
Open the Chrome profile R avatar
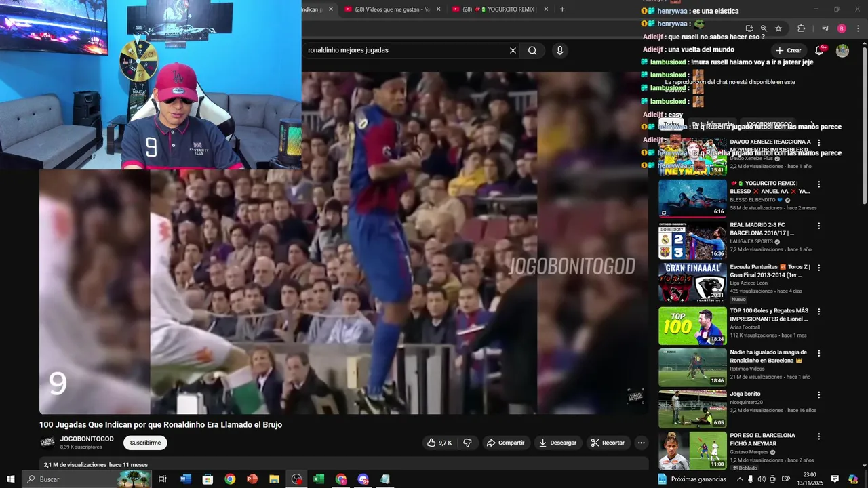(x=842, y=28)
